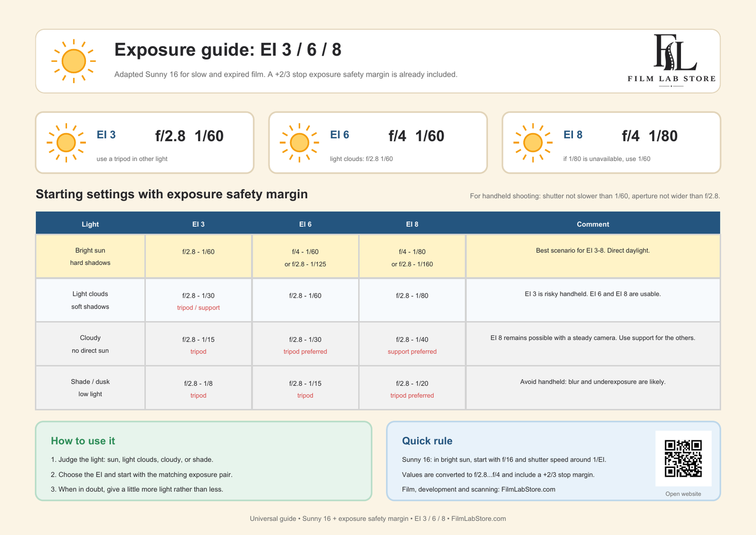Click the Comment column header
This screenshot has height=535, width=756.
point(593,224)
